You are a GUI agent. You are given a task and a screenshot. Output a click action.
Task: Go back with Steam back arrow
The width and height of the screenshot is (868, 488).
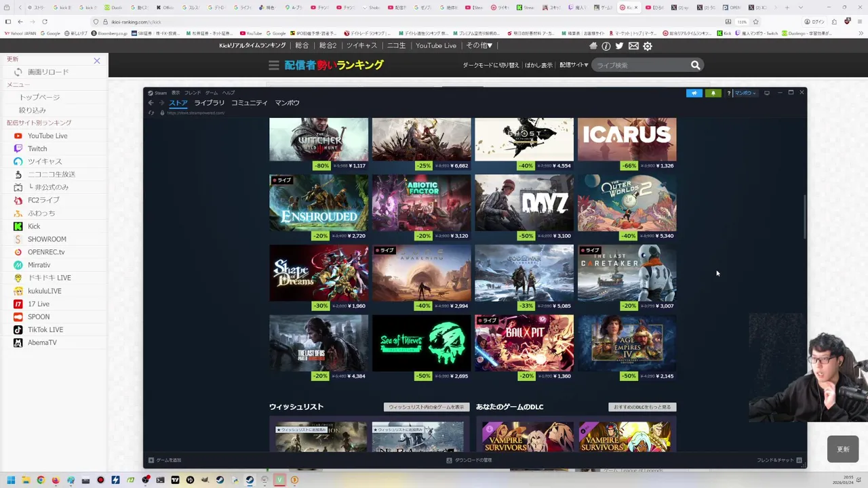[x=151, y=103]
